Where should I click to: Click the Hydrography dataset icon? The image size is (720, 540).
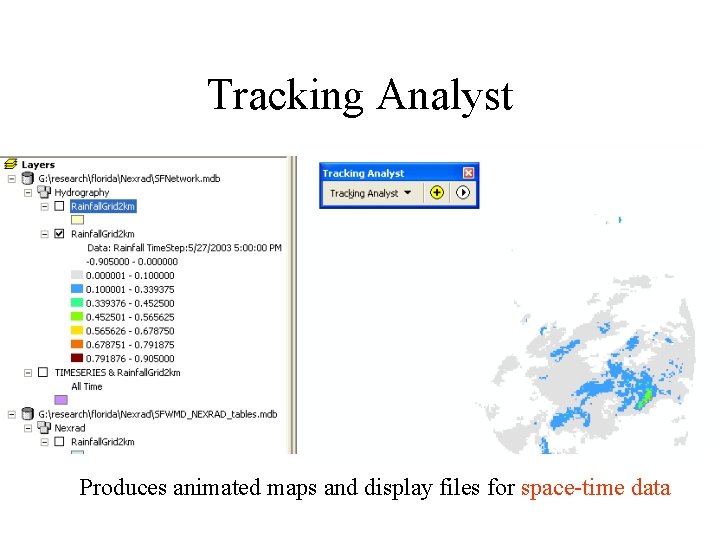(x=44, y=192)
